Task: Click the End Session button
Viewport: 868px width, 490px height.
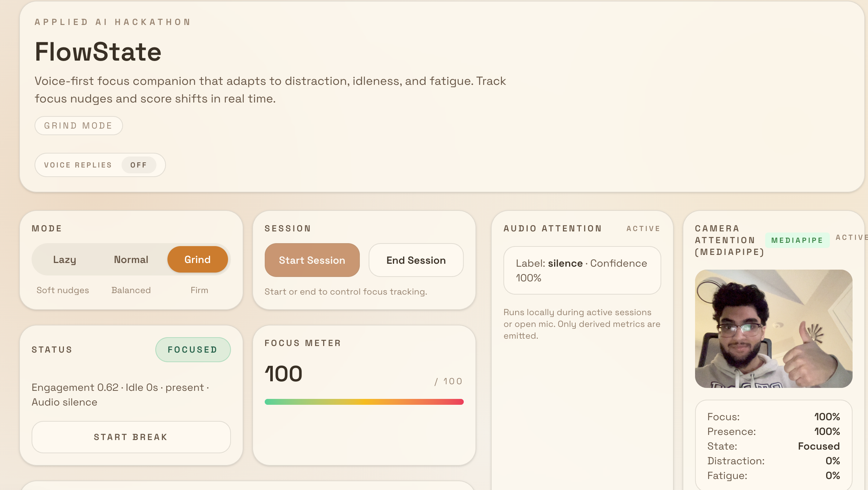Action: pos(416,260)
